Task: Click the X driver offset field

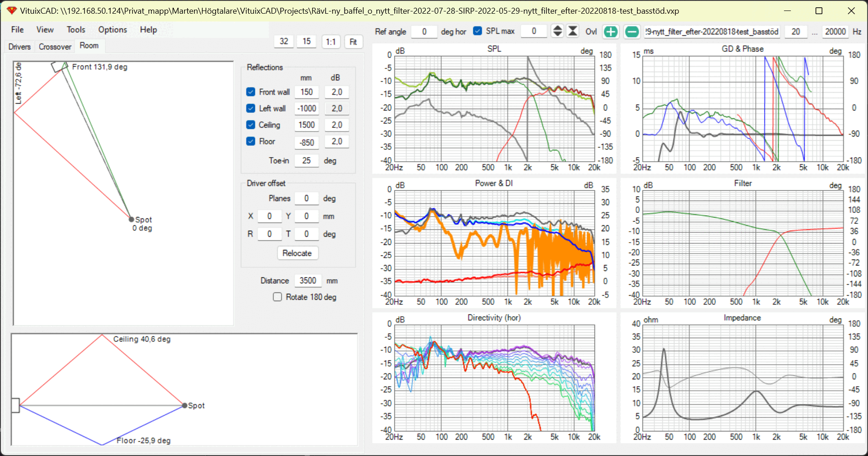Action: pos(270,216)
